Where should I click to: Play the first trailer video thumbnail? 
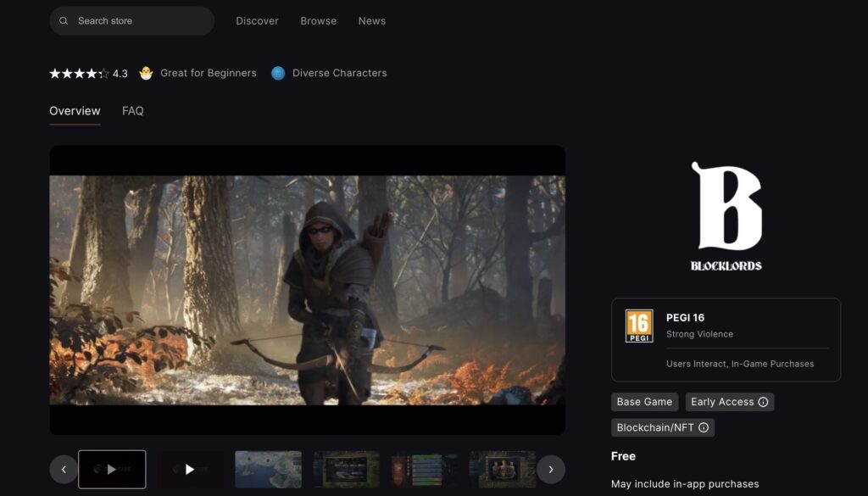(112, 470)
